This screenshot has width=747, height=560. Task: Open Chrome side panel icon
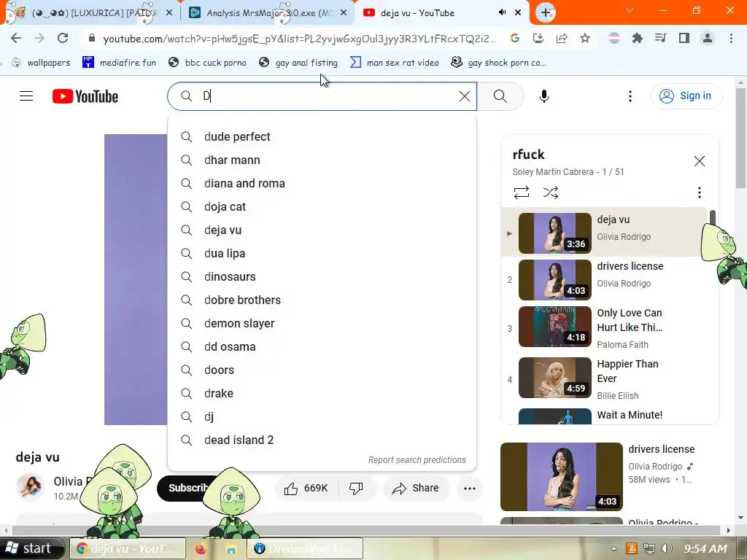coord(684,38)
